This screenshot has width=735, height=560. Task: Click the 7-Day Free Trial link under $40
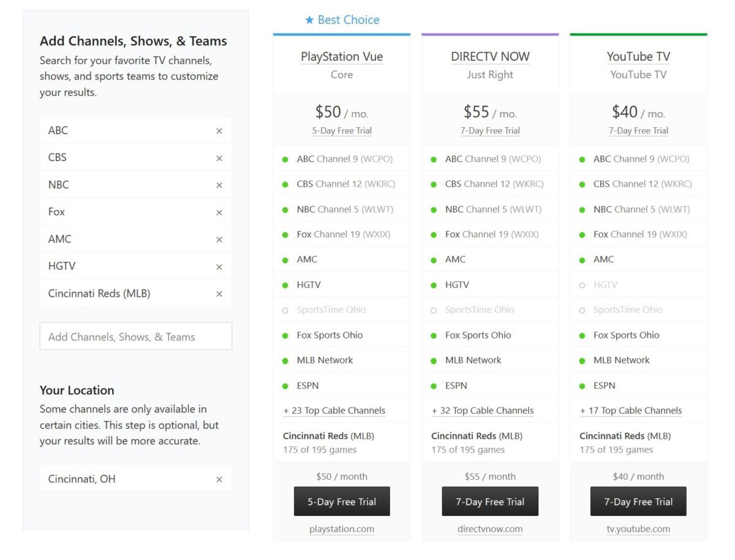[x=638, y=131]
